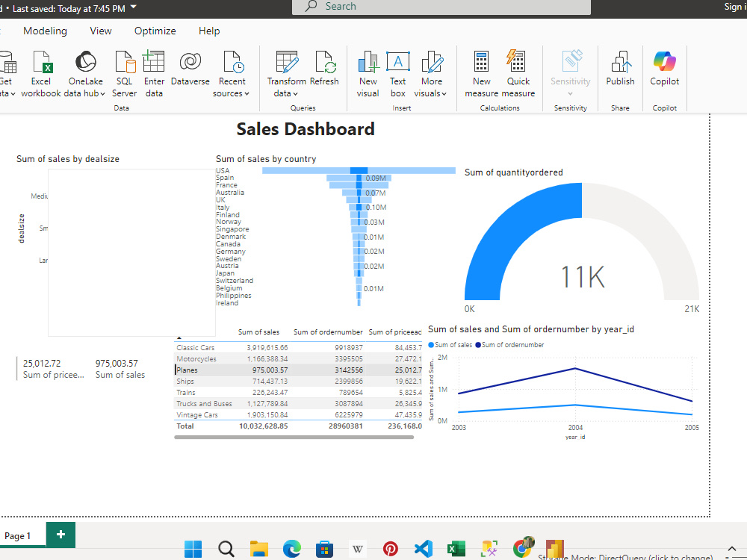Open the OneLake data hub

(x=85, y=74)
